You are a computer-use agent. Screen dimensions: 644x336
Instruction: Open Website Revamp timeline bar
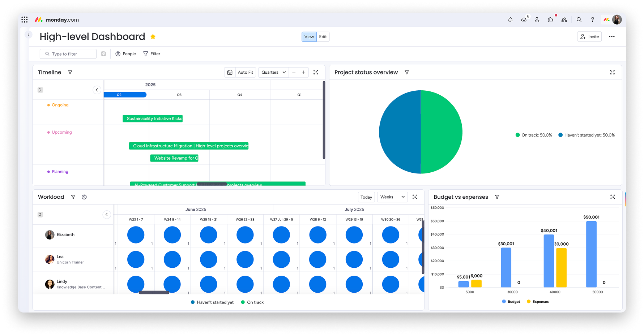[x=174, y=158]
